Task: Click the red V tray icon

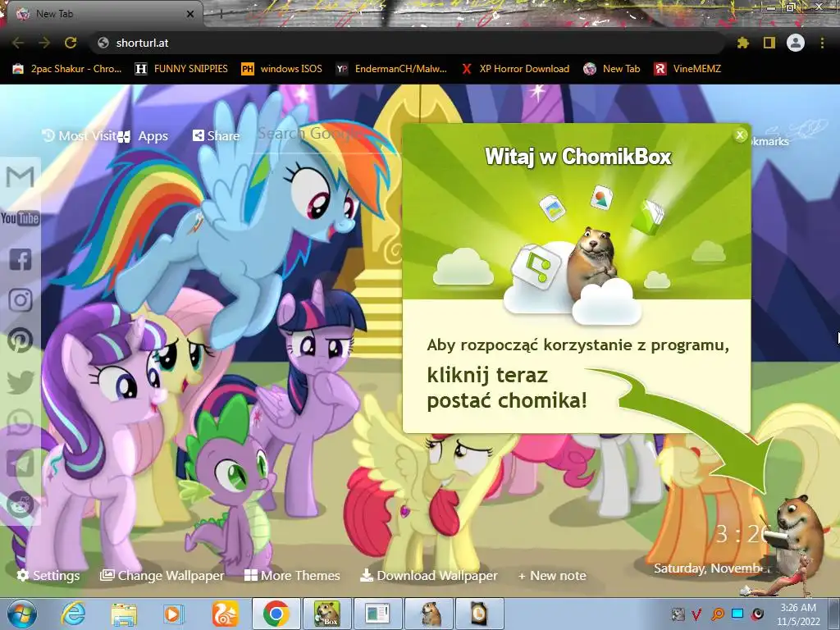Action: [697, 614]
